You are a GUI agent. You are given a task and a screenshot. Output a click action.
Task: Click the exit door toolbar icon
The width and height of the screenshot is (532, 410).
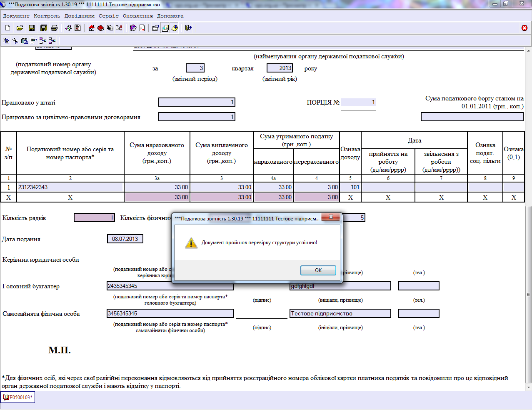(188, 28)
